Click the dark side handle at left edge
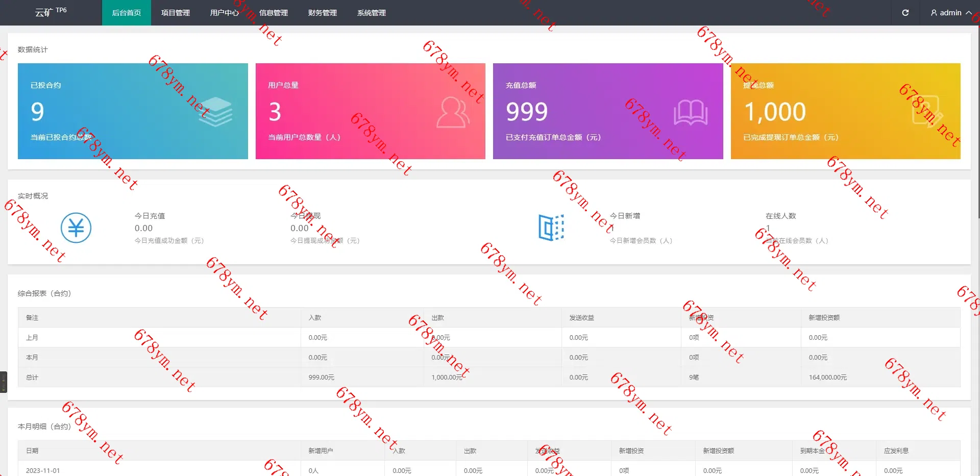 4,382
